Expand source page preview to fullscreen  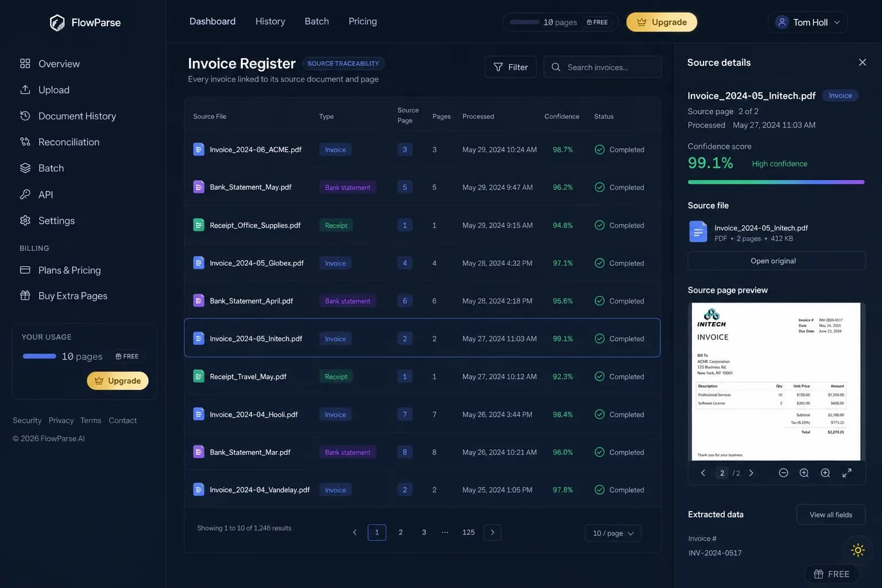click(x=846, y=473)
